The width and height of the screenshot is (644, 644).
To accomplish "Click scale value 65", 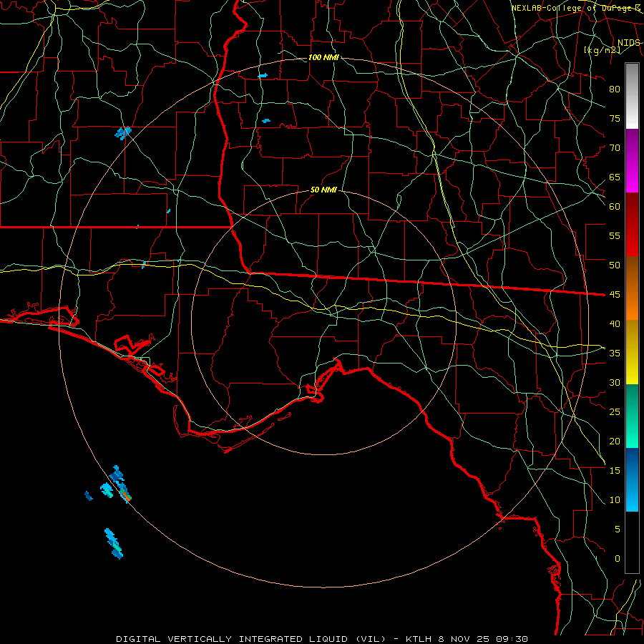I will click(x=615, y=177).
